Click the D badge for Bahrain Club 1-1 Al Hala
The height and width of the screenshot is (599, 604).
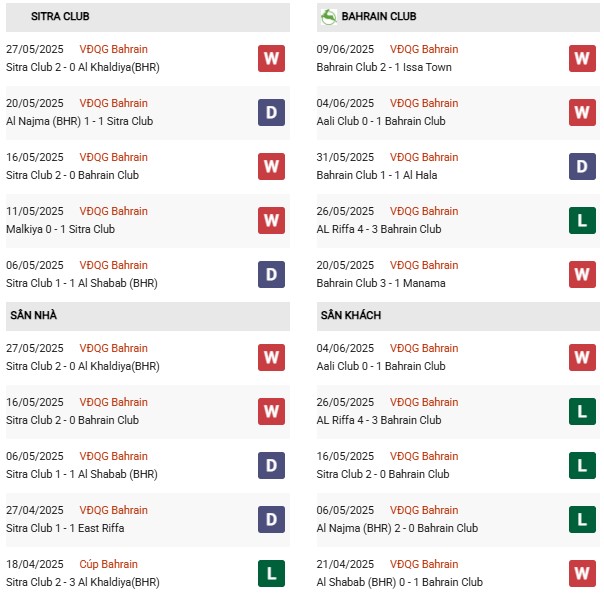pyautogui.click(x=582, y=166)
